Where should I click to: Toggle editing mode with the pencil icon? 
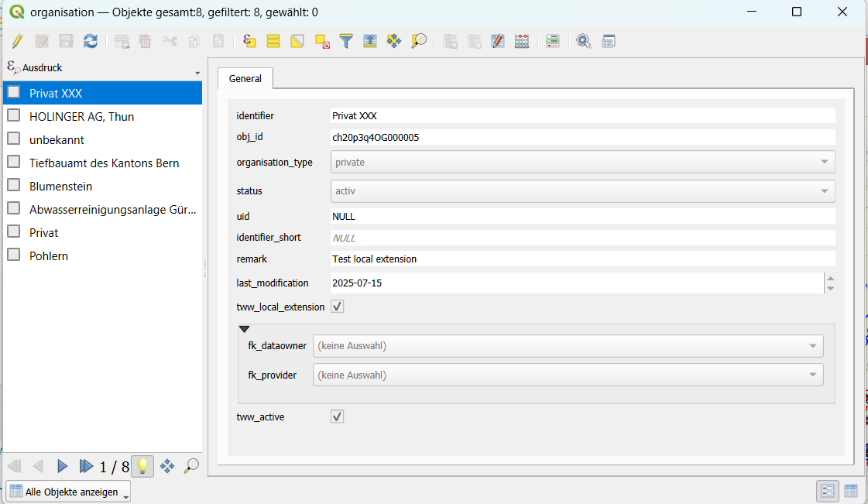click(17, 41)
